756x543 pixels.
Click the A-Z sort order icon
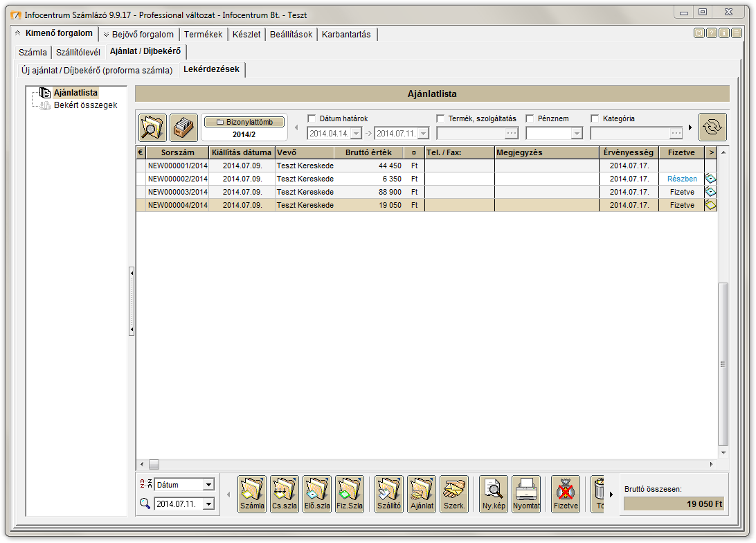(145, 483)
